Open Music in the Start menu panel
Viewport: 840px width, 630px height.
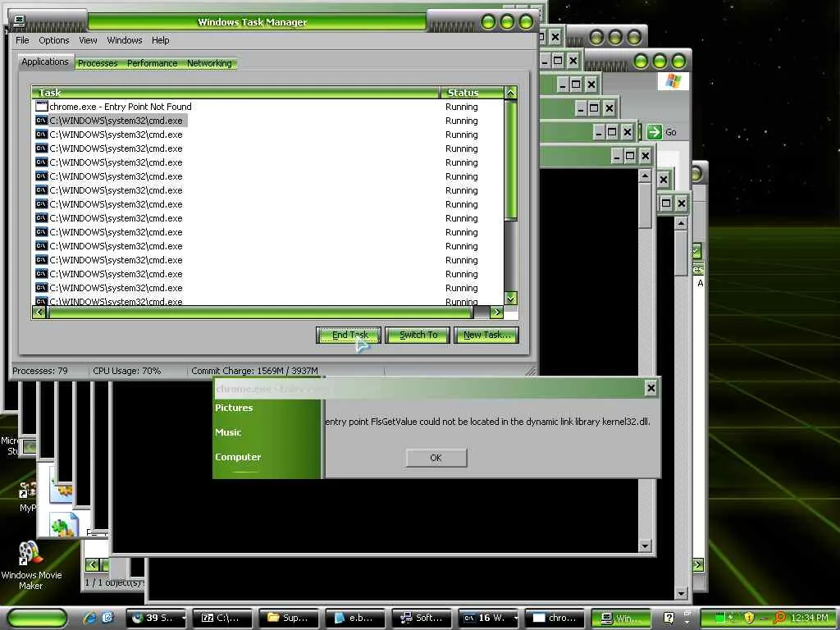point(228,432)
